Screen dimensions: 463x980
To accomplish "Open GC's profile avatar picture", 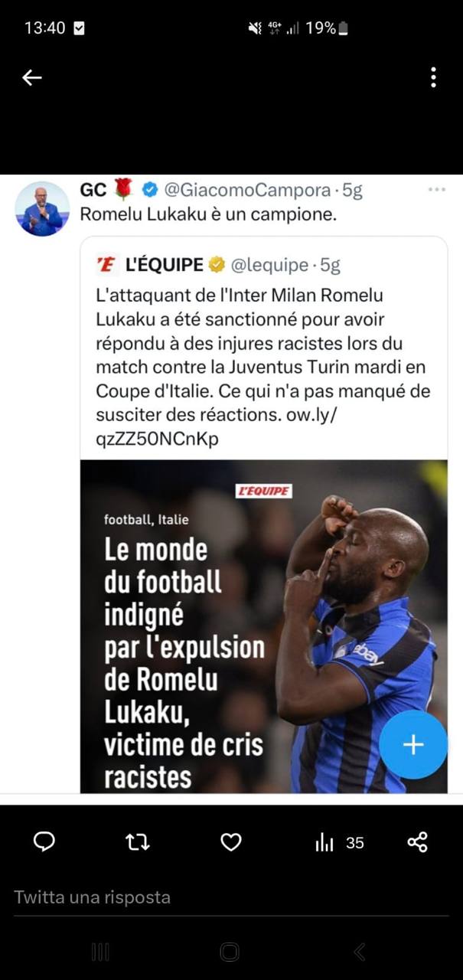I will pyautogui.click(x=42, y=209).
